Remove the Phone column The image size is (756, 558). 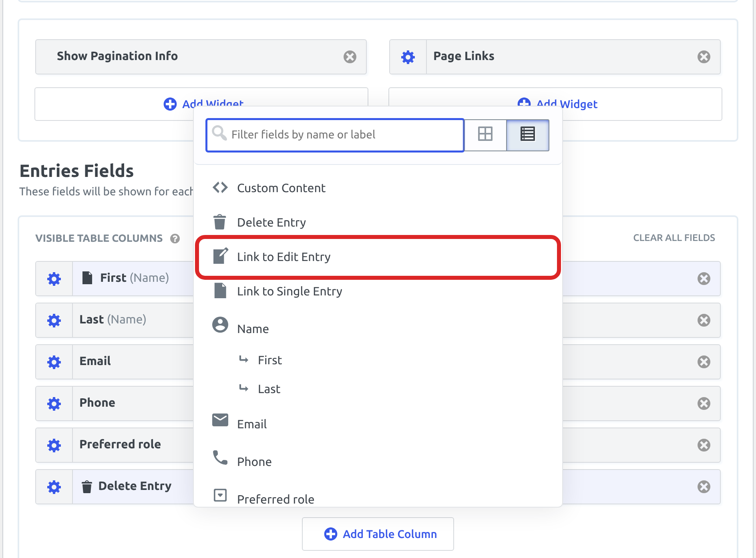click(704, 403)
